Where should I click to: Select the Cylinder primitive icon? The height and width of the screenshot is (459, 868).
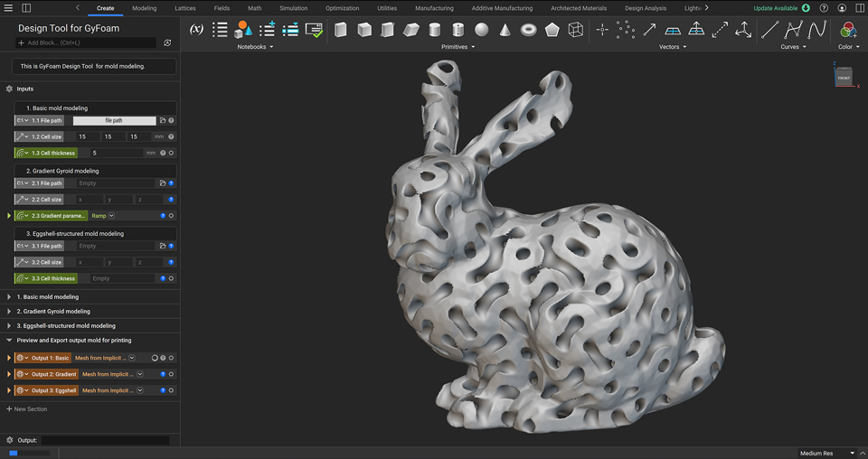pyautogui.click(x=435, y=30)
